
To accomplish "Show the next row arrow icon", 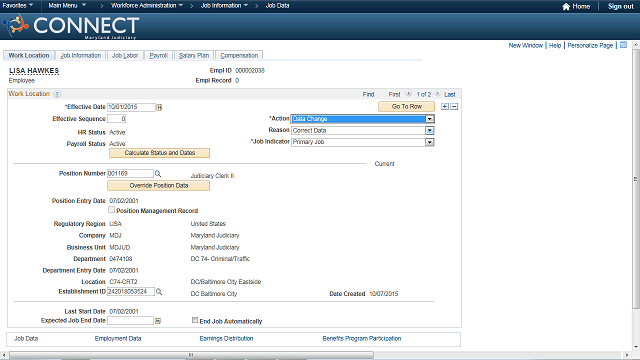I will pos(438,94).
